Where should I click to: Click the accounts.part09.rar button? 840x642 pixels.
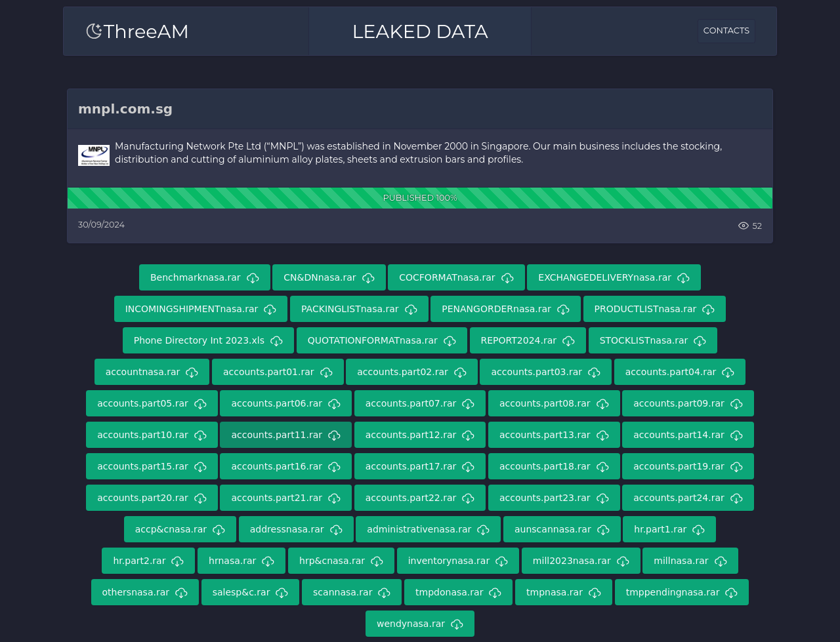pyautogui.click(x=688, y=403)
